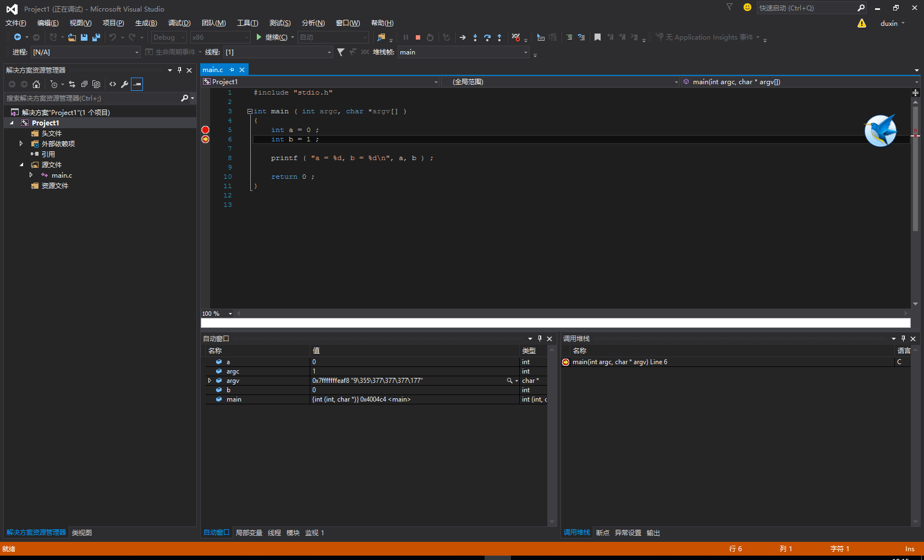The height and width of the screenshot is (560, 924).
Task: Click the View Code angle-brackets icon
Action: [113, 84]
